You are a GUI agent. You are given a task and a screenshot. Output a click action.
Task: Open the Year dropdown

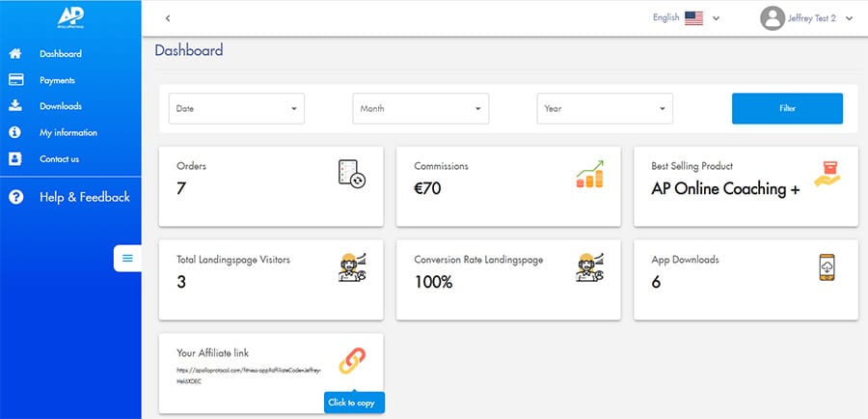click(605, 109)
